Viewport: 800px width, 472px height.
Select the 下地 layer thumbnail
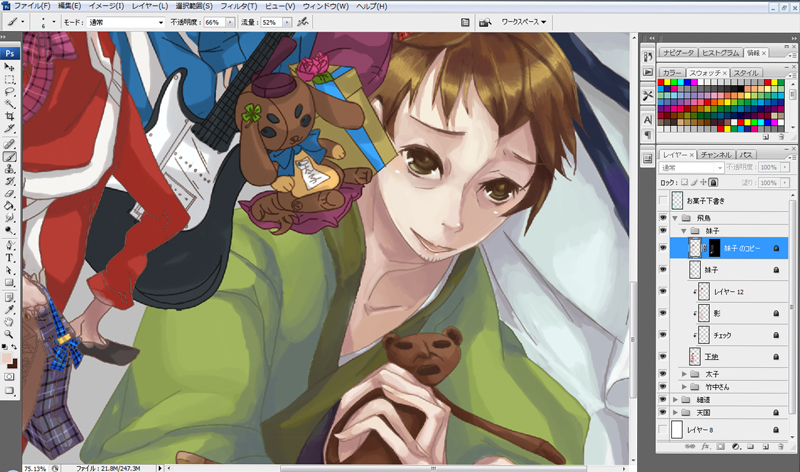click(x=694, y=356)
